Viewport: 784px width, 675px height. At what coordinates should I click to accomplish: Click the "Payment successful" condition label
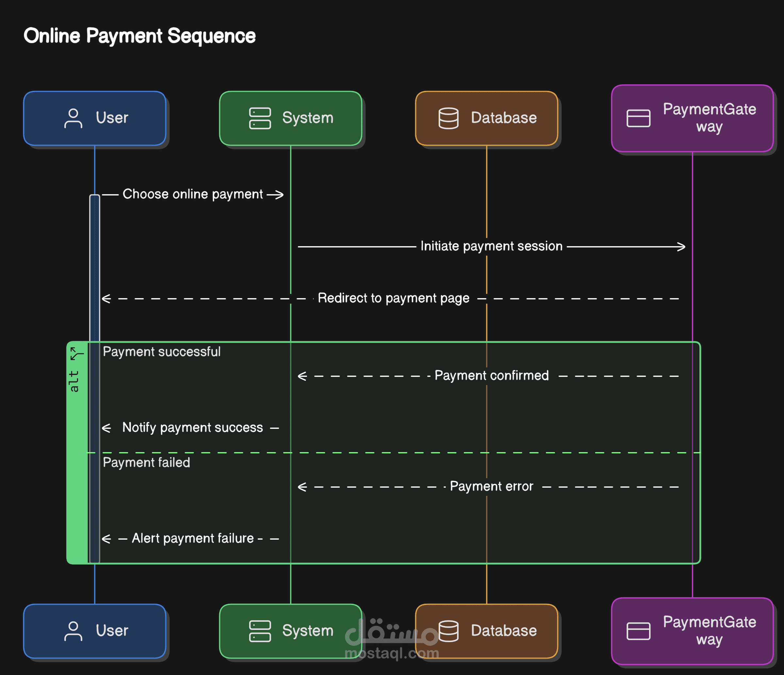coord(162,352)
